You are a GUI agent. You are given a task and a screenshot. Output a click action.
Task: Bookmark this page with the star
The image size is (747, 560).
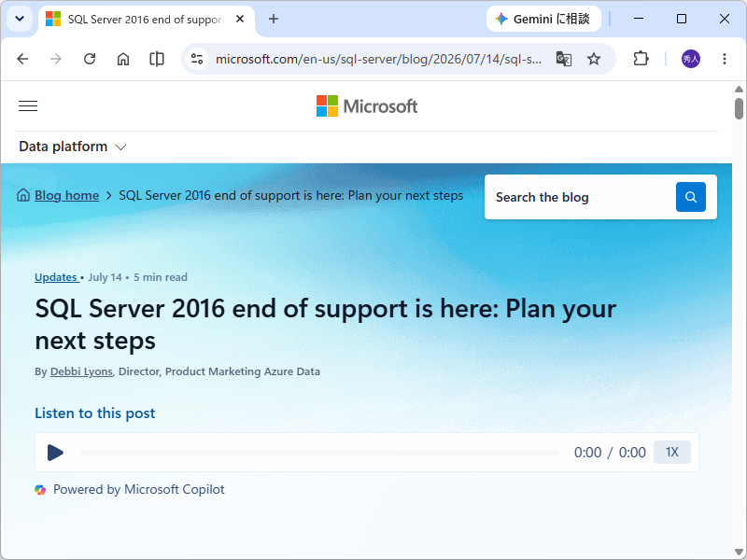[x=594, y=59]
